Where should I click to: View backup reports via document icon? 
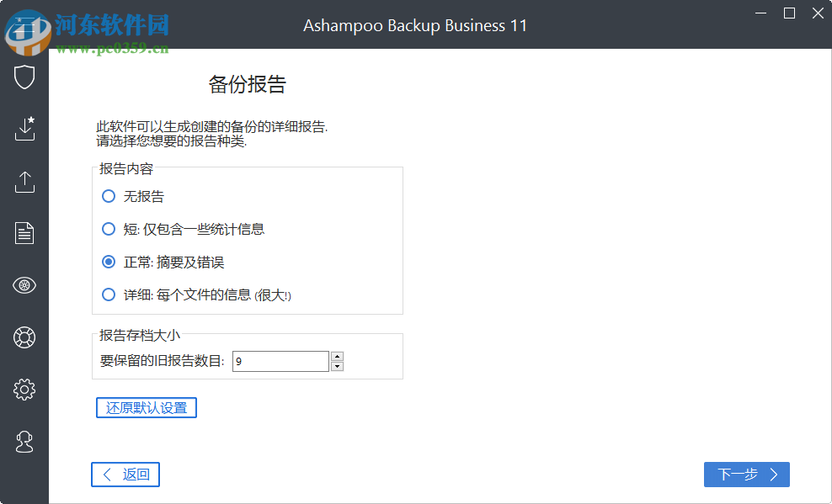point(24,233)
